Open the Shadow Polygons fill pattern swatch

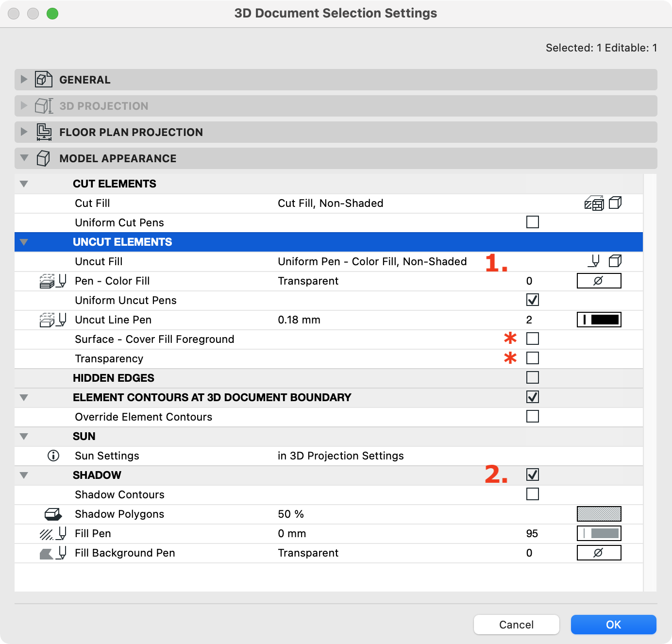(599, 514)
